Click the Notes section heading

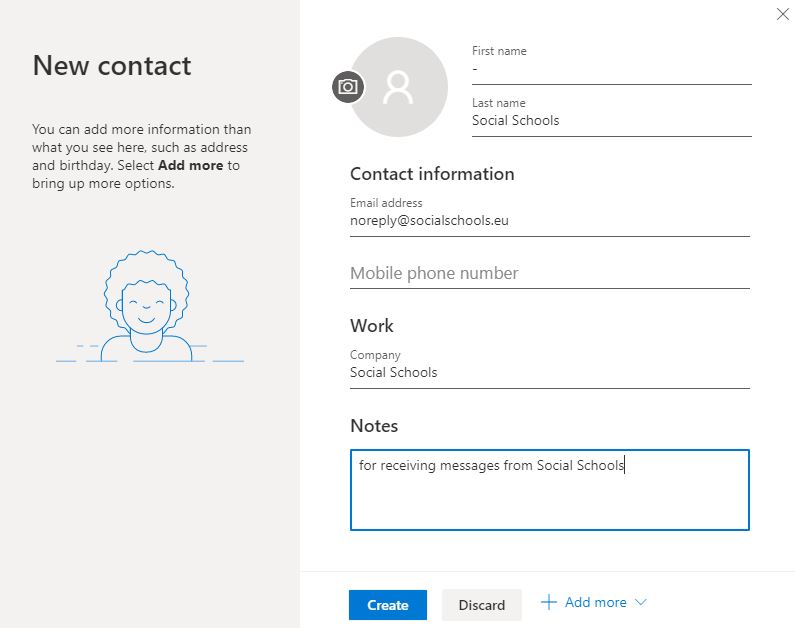point(374,426)
